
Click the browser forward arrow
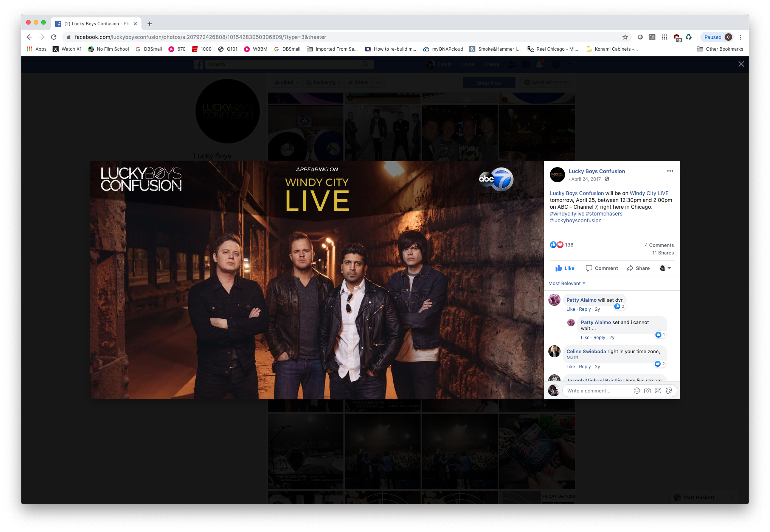tap(42, 37)
